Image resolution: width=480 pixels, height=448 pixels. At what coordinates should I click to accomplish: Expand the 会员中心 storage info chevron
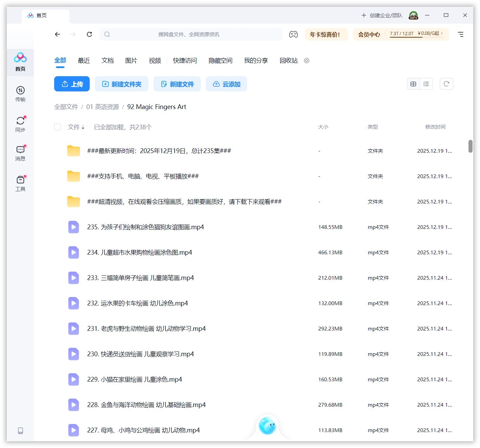click(442, 33)
